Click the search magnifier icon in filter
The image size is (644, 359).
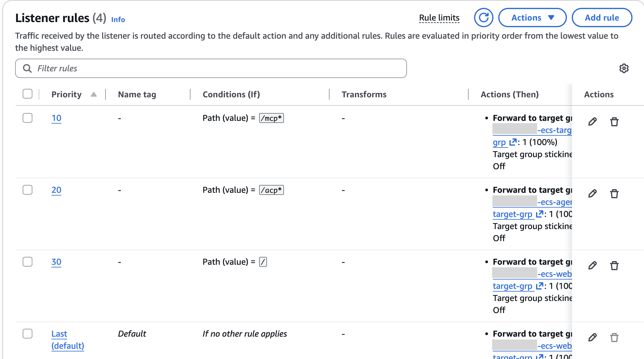point(27,68)
